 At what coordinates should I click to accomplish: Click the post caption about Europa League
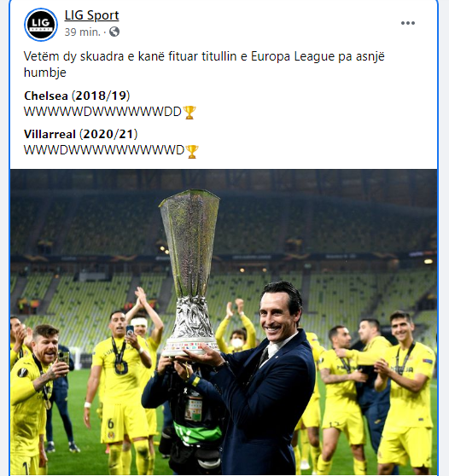(x=204, y=64)
